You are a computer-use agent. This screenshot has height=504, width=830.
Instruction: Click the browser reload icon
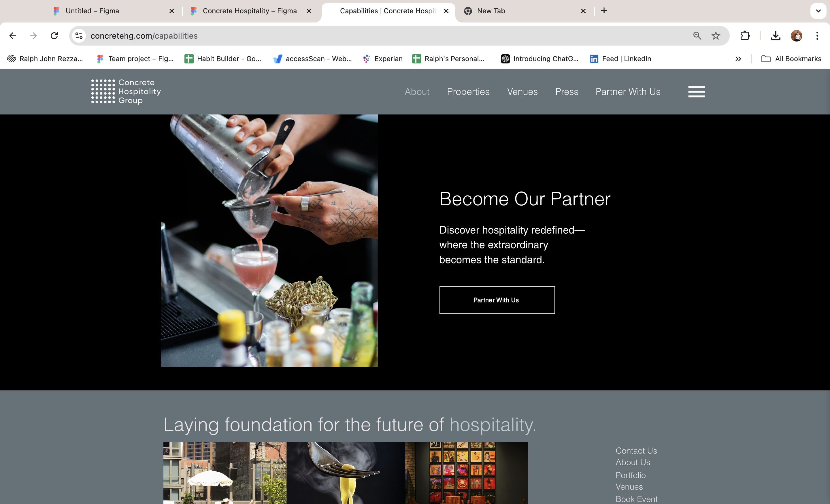[x=54, y=36]
